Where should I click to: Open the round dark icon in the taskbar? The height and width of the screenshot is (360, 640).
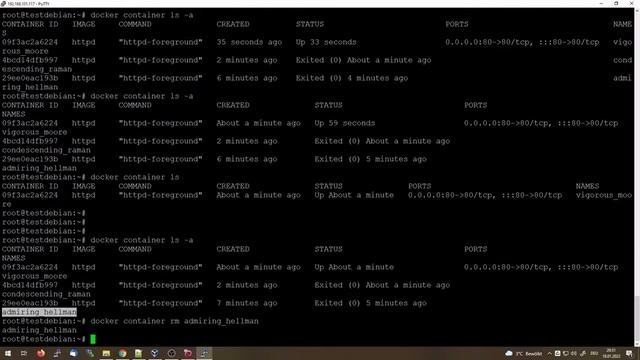tap(171, 353)
